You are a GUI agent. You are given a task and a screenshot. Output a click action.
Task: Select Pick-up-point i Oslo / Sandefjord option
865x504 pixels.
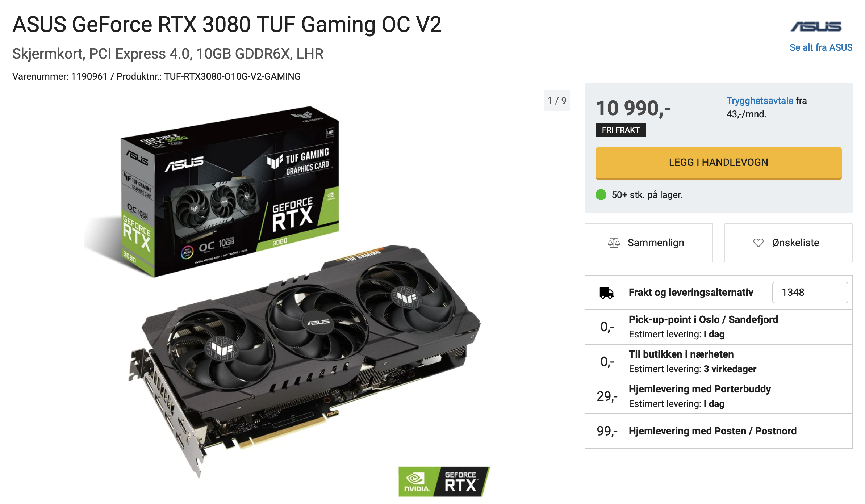click(718, 327)
